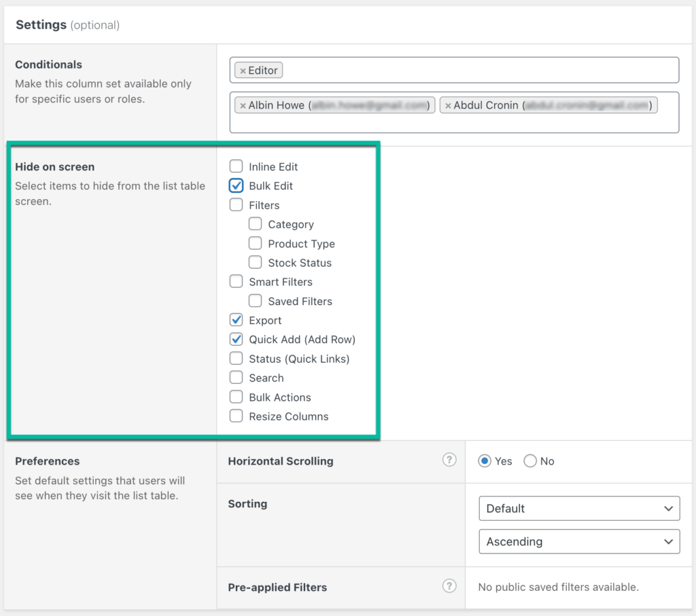Open the Ascending sort order dropdown
This screenshot has height=616, width=696.
(x=578, y=541)
